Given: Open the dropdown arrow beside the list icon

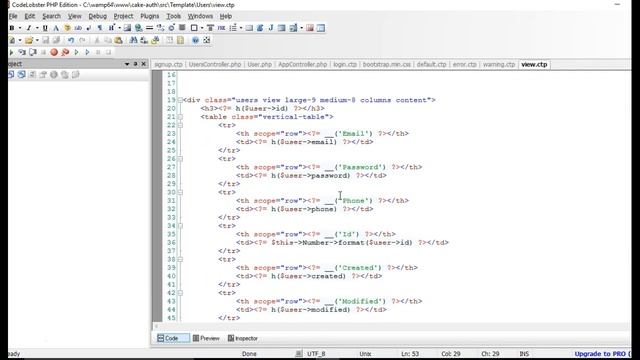Looking at the screenshot, I should coord(241,28).
